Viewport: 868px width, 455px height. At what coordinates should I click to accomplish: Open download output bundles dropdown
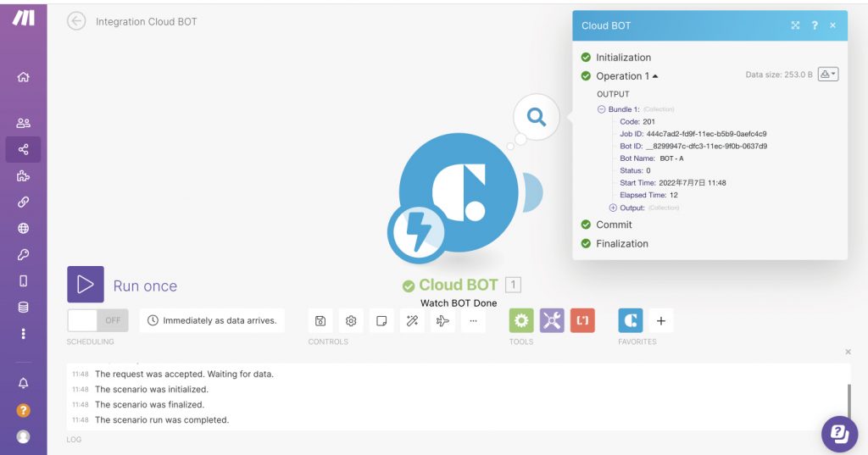click(x=828, y=75)
